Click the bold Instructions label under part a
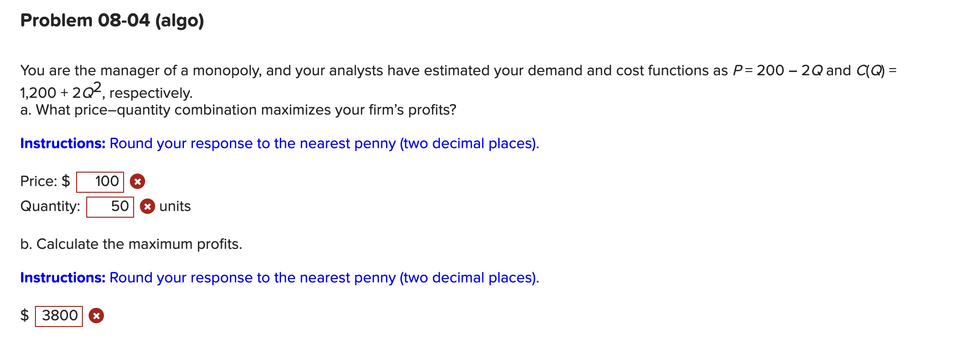Viewport: 980px width, 351px height. click(x=63, y=143)
